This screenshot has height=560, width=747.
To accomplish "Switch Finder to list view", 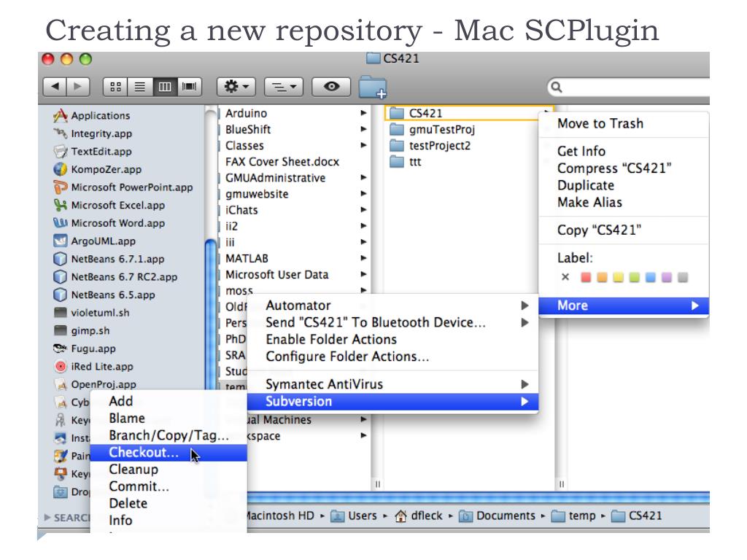I will coord(140,87).
